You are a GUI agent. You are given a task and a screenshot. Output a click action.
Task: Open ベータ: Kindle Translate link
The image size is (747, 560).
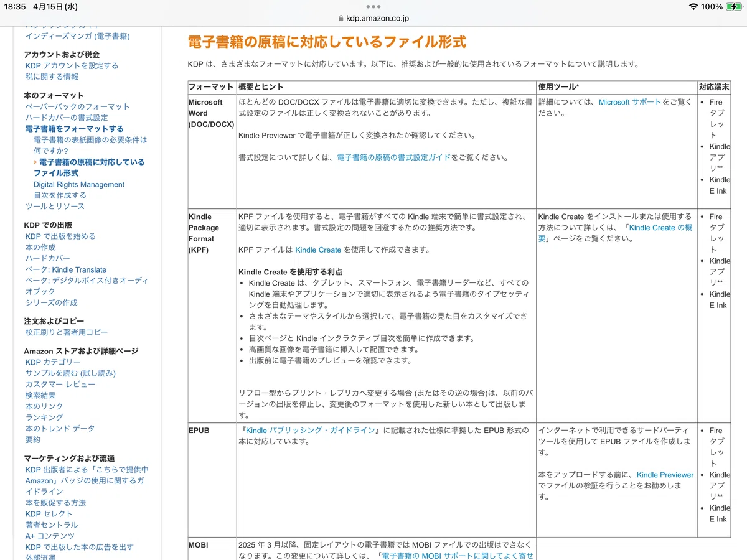[66, 269]
